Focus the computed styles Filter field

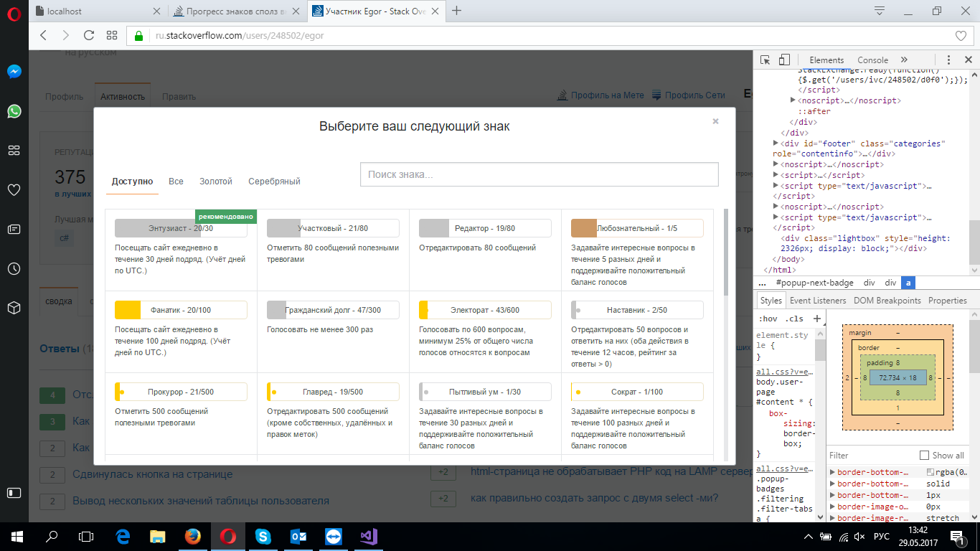coord(870,456)
